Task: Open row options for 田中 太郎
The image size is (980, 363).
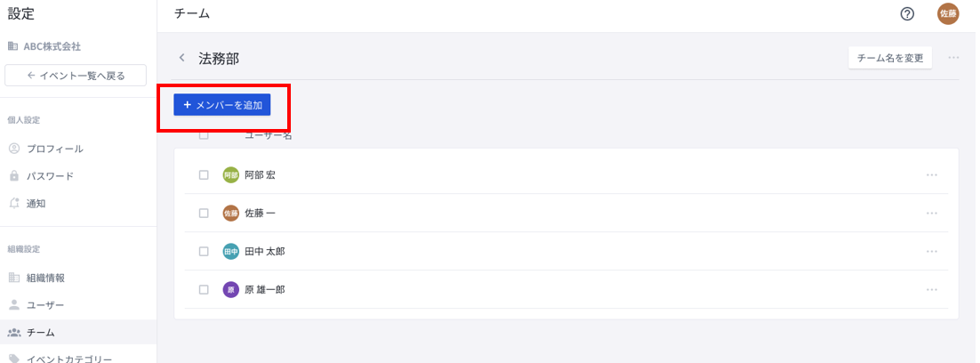Action: (x=932, y=251)
